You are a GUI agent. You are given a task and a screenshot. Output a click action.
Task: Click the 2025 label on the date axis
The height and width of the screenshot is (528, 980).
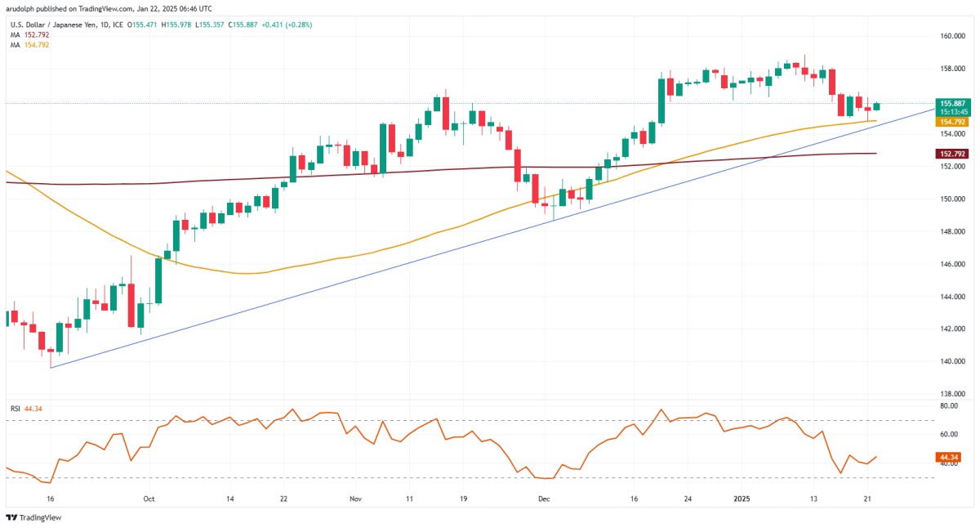[x=742, y=497]
